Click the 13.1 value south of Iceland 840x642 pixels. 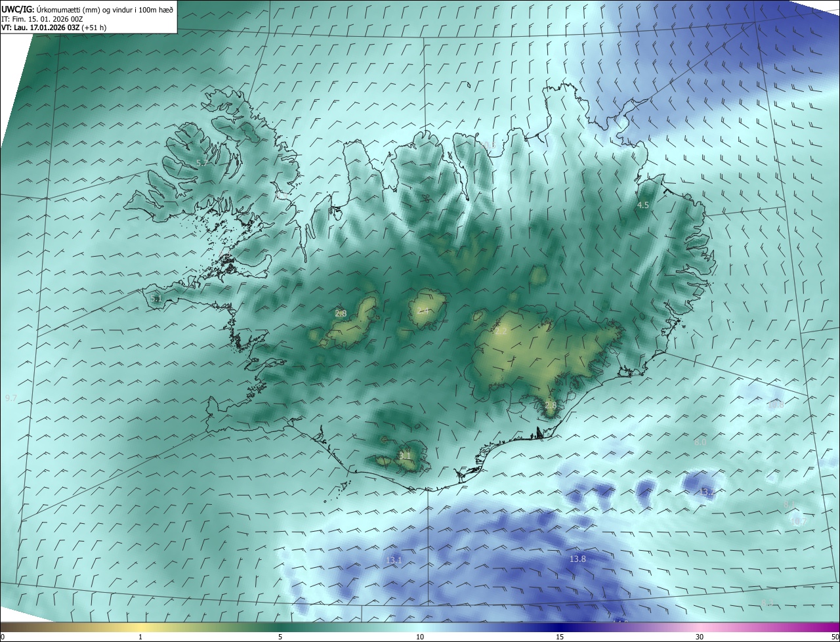394,560
